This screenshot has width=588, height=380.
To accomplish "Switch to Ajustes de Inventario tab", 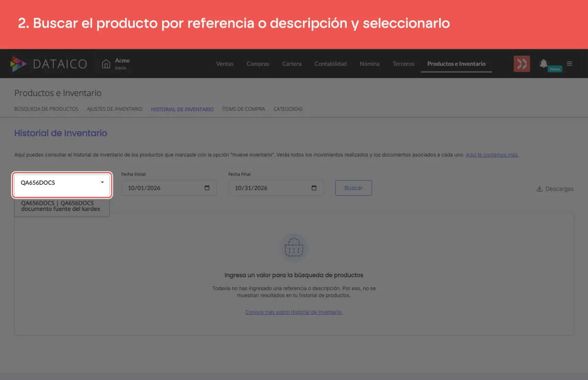I will [115, 109].
